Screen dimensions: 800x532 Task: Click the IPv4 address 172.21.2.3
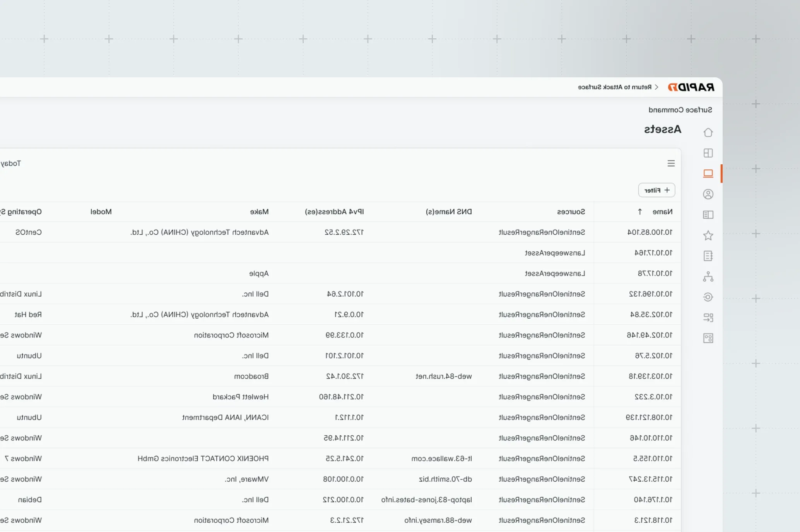pos(347,520)
